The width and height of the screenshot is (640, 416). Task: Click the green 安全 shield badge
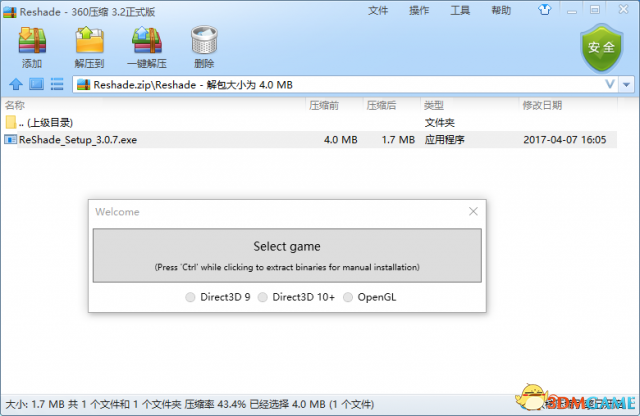[x=601, y=48]
